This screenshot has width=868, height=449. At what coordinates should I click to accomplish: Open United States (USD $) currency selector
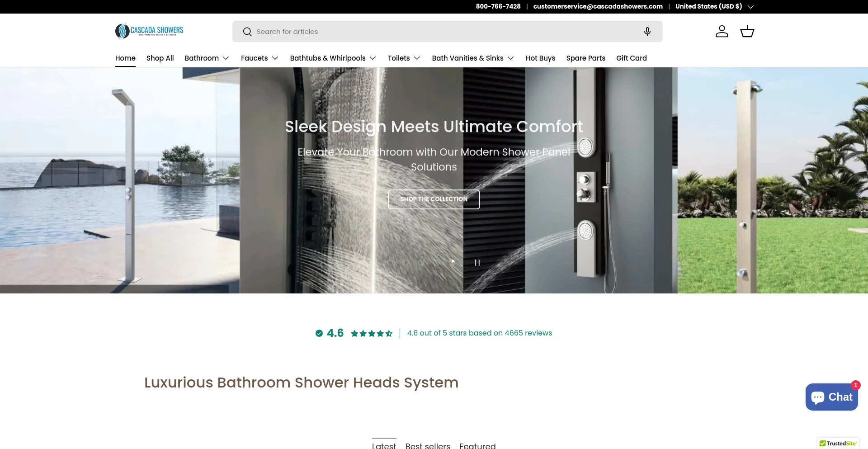[714, 6]
